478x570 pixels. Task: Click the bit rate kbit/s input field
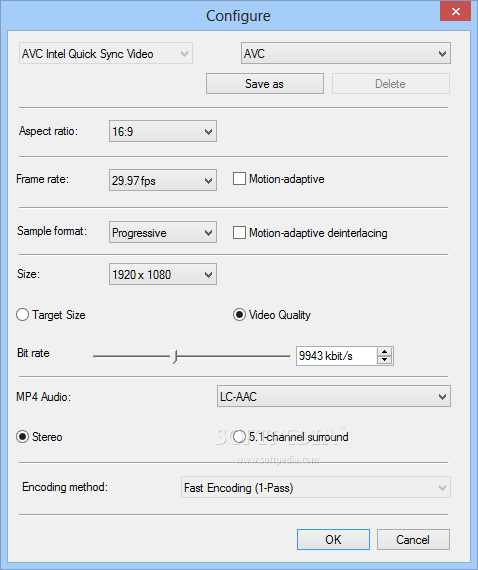(x=337, y=356)
